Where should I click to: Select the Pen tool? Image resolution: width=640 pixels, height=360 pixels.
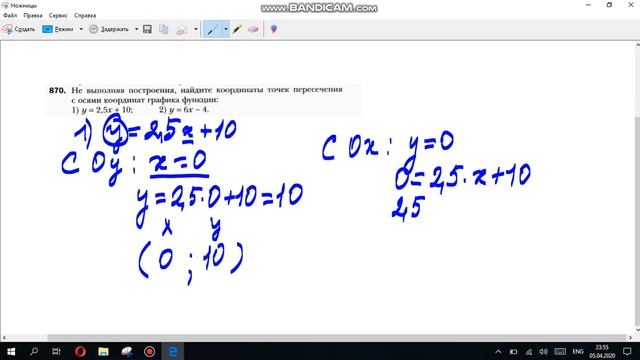213,29
